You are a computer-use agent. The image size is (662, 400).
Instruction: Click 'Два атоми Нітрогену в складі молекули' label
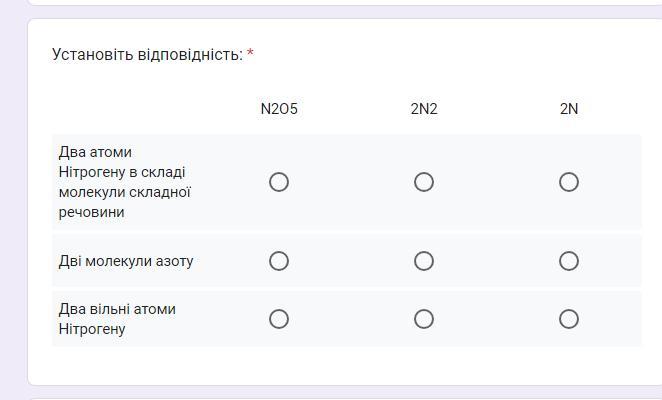point(125,182)
